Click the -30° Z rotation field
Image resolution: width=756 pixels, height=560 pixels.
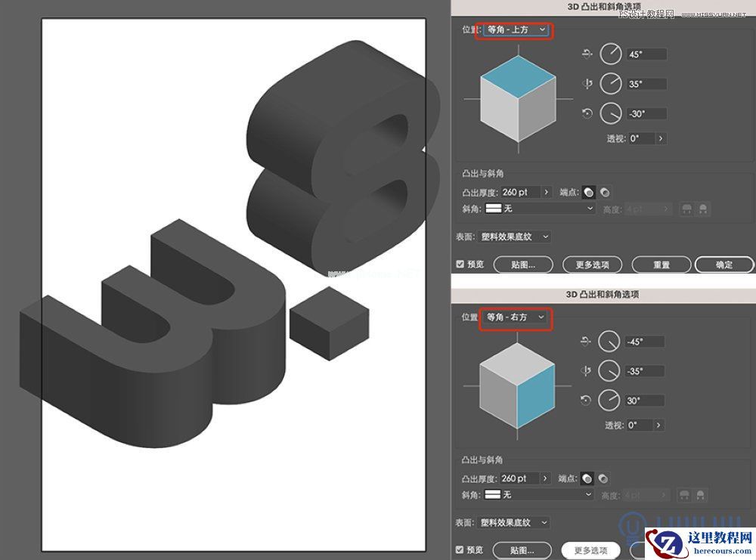click(x=646, y=113)
